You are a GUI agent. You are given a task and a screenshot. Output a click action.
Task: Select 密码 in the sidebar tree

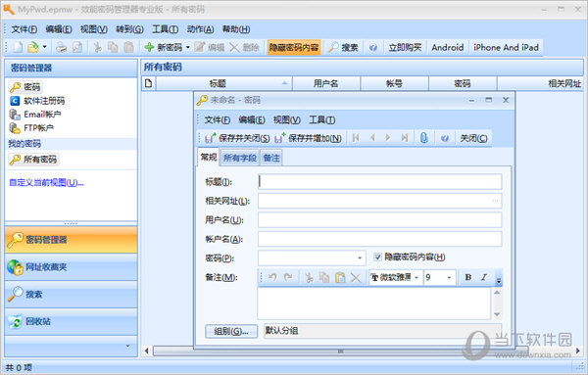pyautogui.click(x=25, y=87)
